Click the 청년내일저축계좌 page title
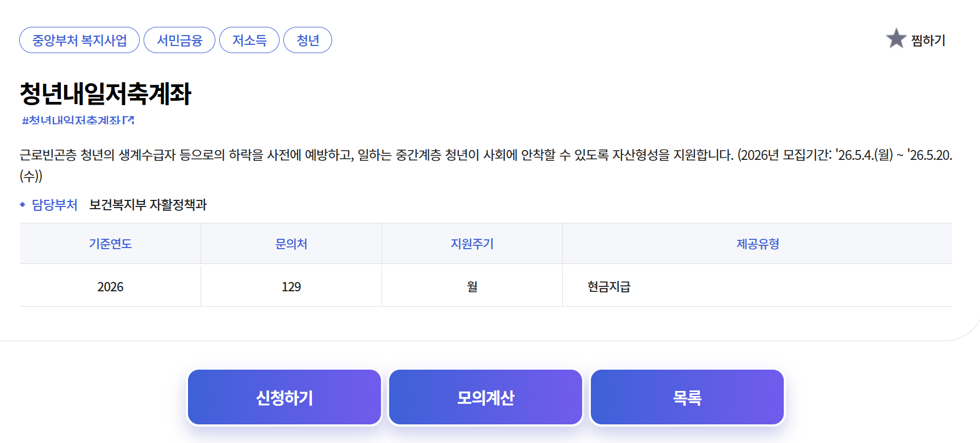The image size is (980, 443). 105,93
